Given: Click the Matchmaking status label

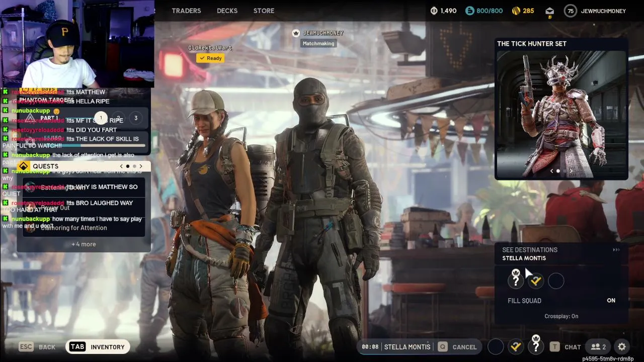Looking at the screenshot, I should click(318, 43).
